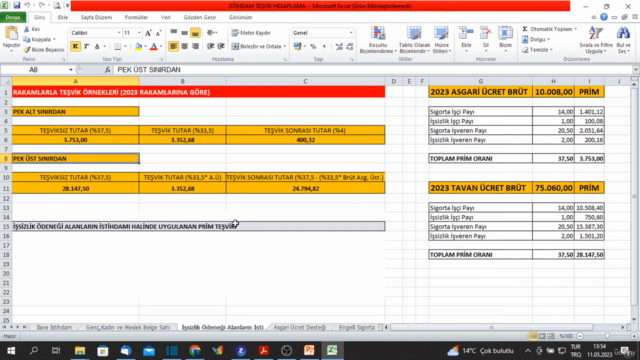Open Genç,Kadın ve Meslek Belge Sahi sheet
The height and width of the screenshot is (360, 640).
pyautogui.click(x=128, y=327)
